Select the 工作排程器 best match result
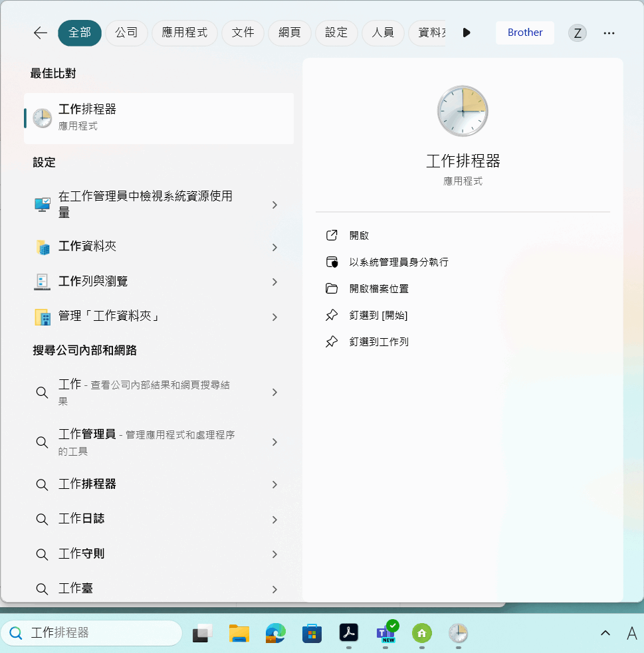Image resolution: width=644 pixels, height=653 pixels. 158,118
